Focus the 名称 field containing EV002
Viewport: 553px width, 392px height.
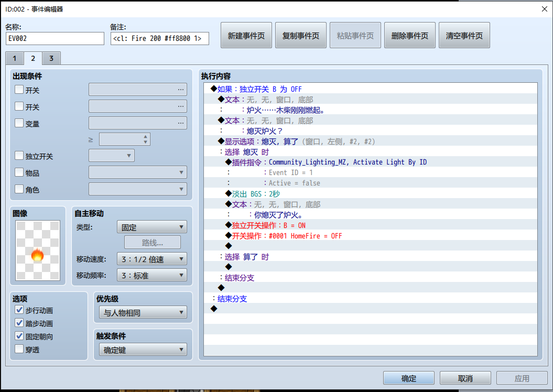pyautogui.click(x=55, y=38)
